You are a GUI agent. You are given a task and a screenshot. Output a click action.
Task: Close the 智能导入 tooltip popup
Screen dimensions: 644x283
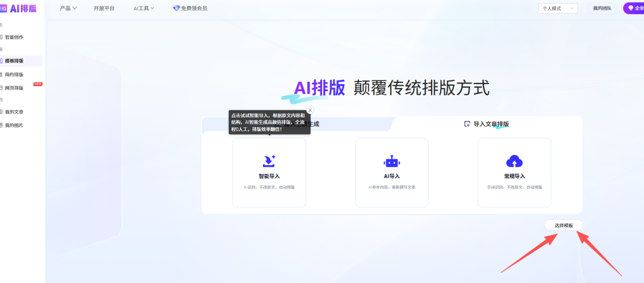pyautogui.click(x=310, y=110)
